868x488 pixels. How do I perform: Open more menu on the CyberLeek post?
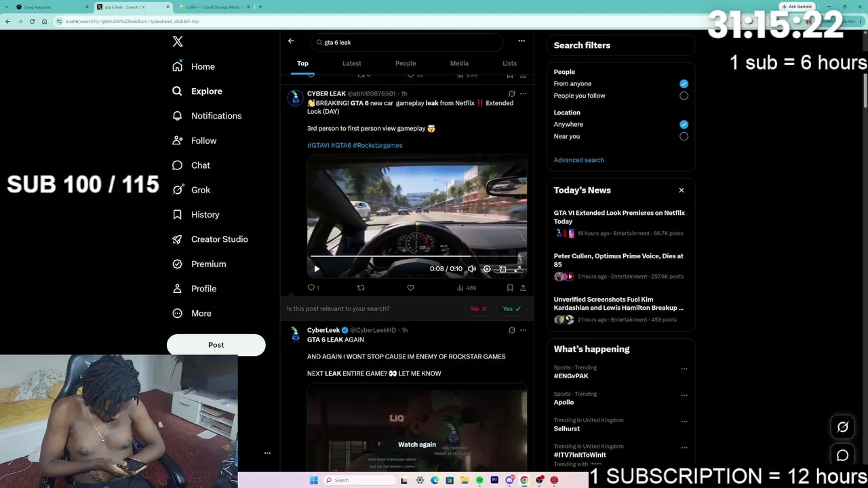[x=522, y=330]
